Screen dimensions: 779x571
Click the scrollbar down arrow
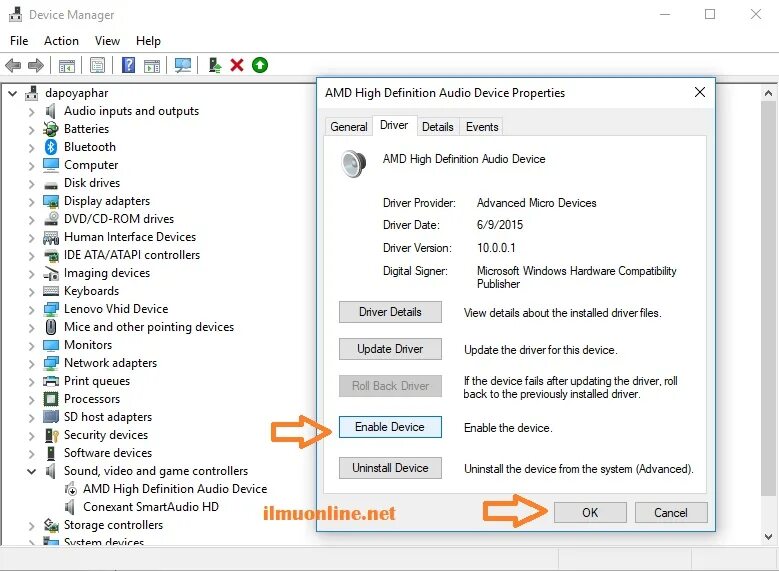768,537
